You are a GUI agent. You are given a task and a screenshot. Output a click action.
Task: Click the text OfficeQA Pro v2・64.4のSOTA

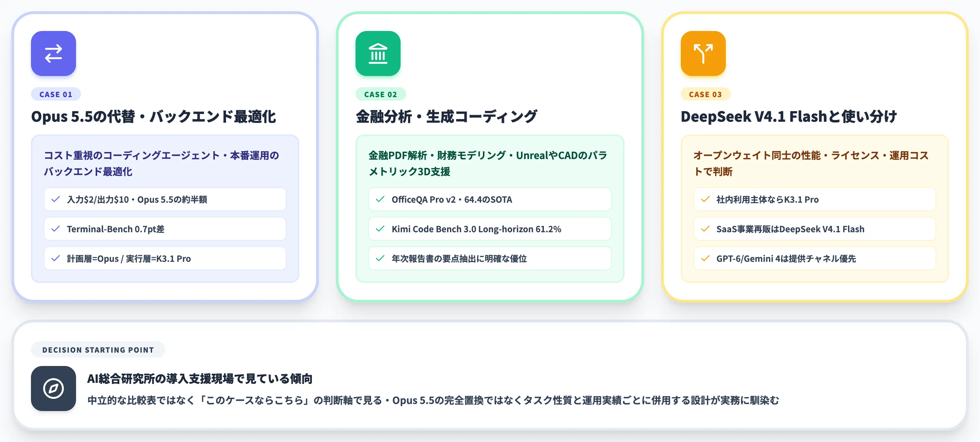452,199
